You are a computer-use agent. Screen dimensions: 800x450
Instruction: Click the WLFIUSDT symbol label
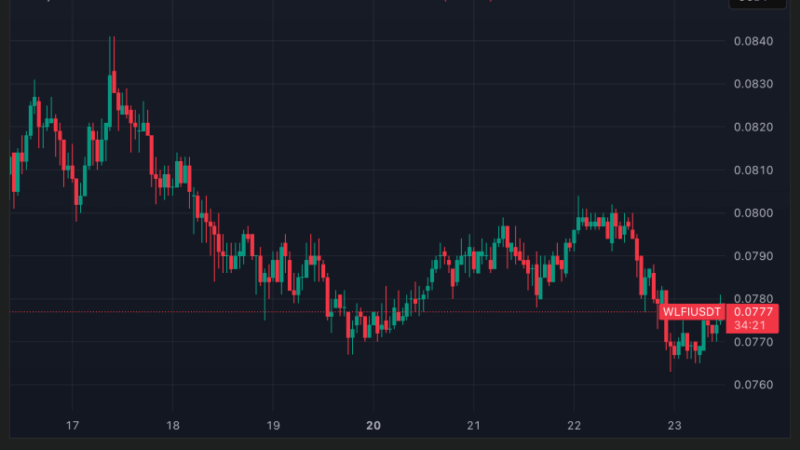pyautogui.click(x=691, y=313)
